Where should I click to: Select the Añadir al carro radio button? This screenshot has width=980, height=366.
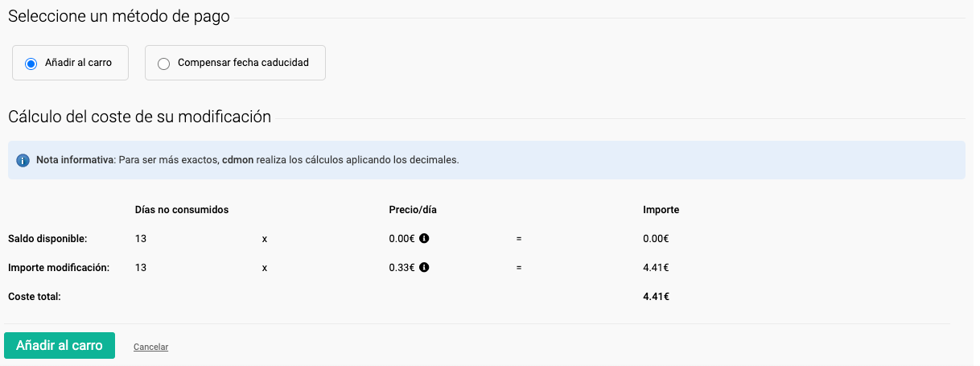click(x=31, y=63)
